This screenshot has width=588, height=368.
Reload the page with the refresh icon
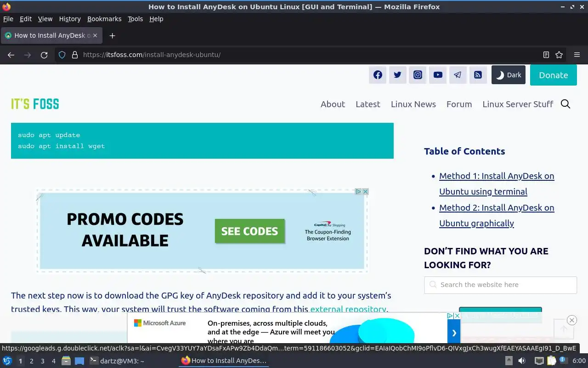(x=44, y=55)
